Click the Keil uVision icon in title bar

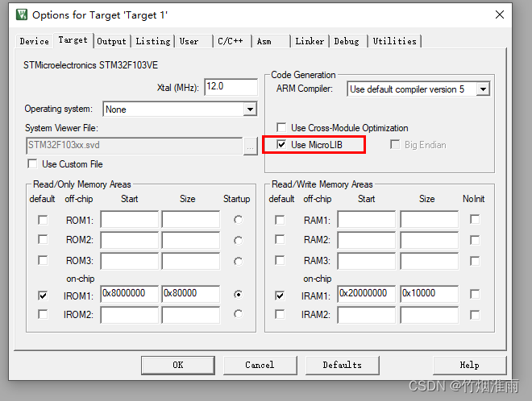[x=22, y=14]
